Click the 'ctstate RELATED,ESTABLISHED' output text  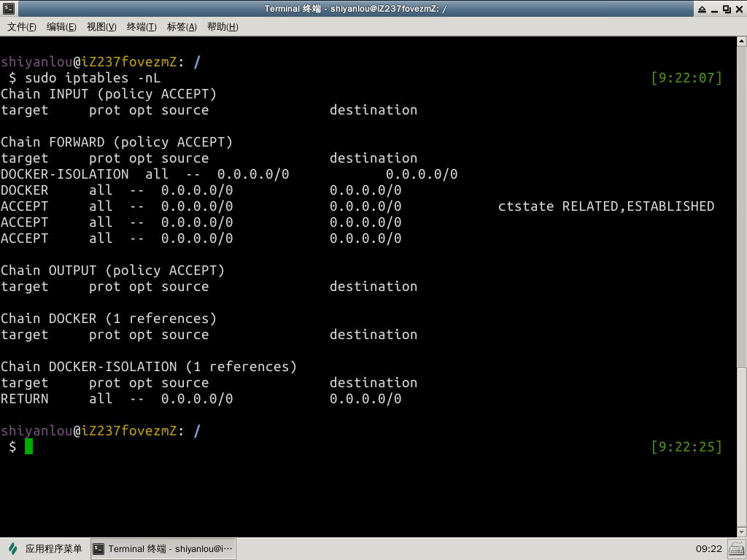coord(605,206)
